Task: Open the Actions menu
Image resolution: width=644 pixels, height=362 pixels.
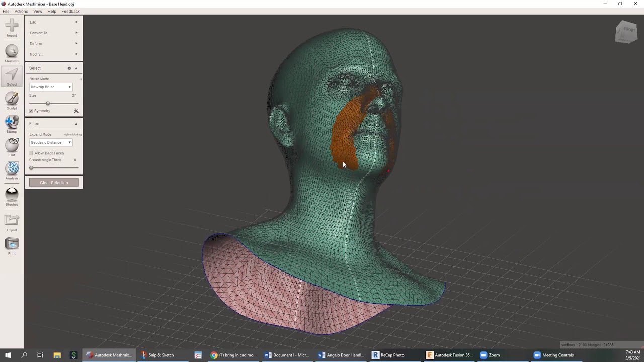Action: pos(21,11)
